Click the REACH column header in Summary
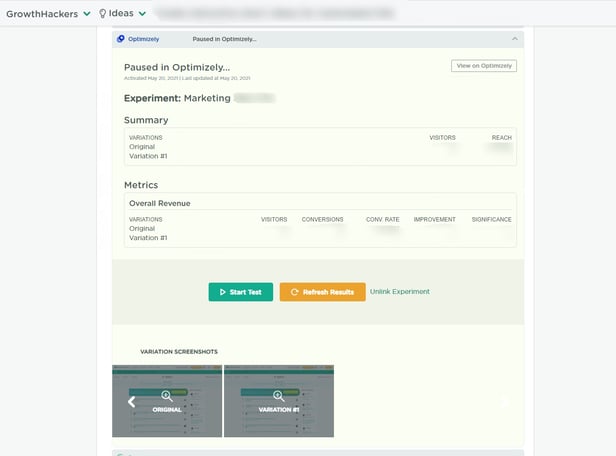The width and height of the screenshot is (616, 456). point(502,137)
